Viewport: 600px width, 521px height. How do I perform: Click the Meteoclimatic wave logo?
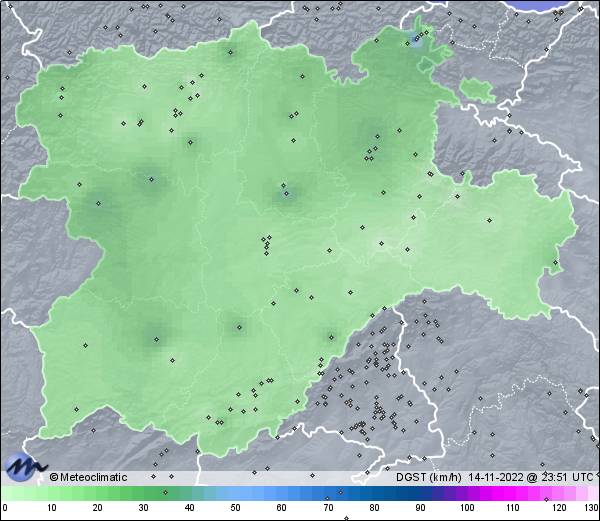[24, 467]
